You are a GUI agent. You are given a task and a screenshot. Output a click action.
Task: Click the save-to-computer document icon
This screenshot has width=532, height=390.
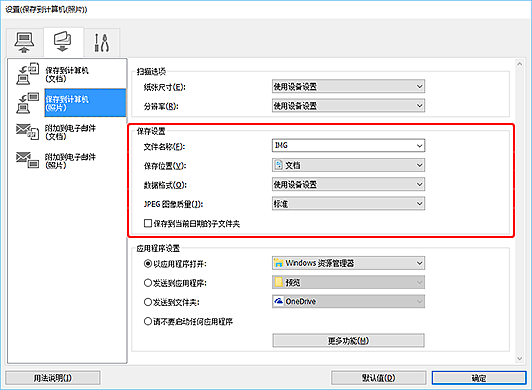coord(27,74)
